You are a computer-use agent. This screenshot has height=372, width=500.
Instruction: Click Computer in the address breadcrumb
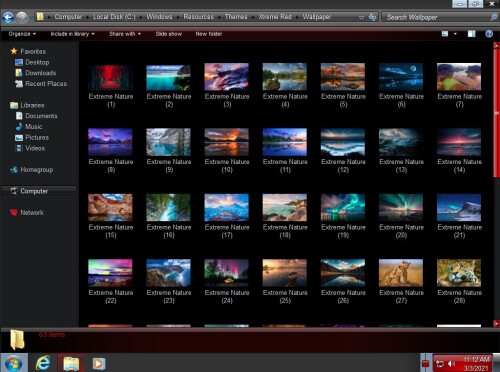pos(68,17)
